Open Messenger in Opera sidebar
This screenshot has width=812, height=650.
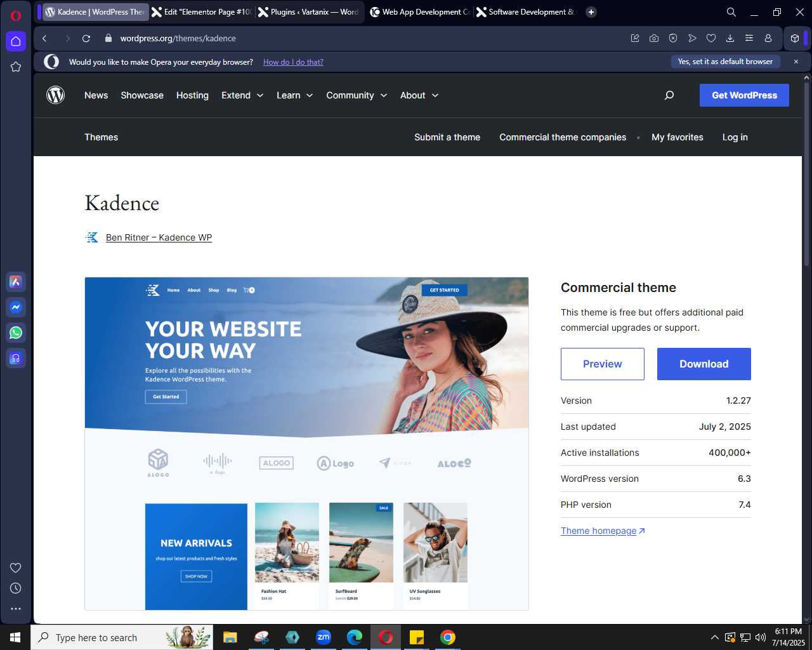[x=16, y=307]
